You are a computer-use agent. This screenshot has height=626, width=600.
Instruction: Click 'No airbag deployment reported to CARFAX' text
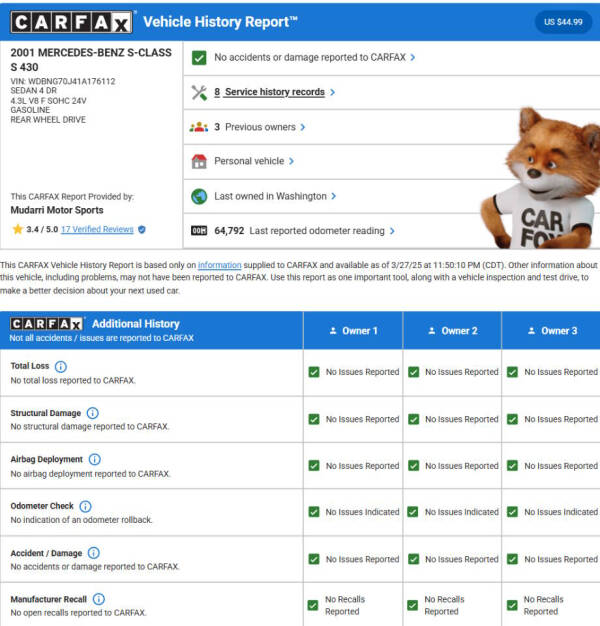pos(90,473)
